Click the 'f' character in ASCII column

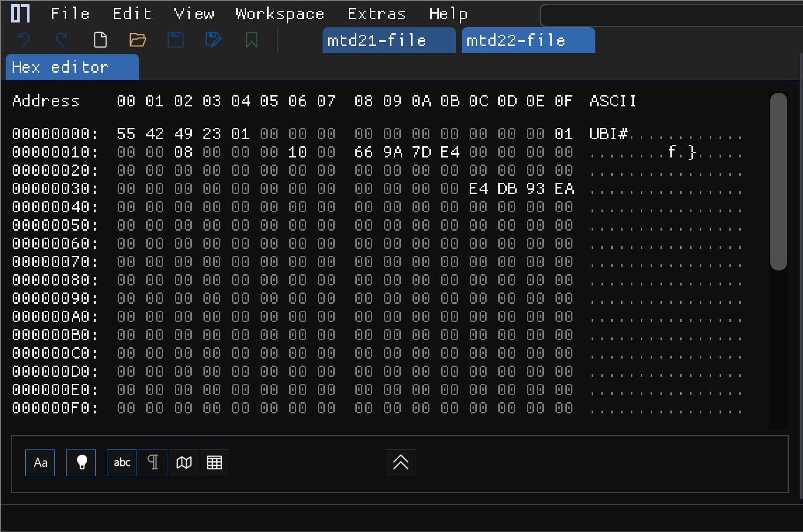tap(672, 152)
